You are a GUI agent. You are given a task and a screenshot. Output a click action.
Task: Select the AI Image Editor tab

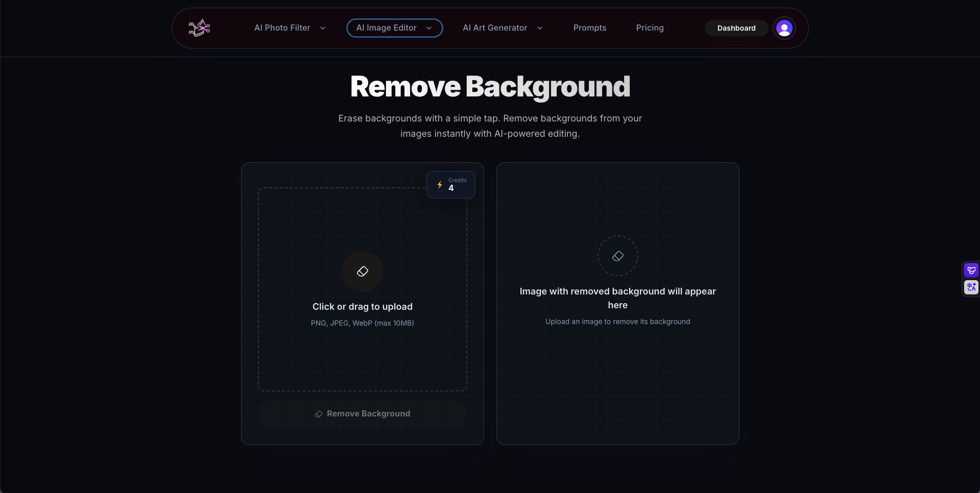click(394, 28)
